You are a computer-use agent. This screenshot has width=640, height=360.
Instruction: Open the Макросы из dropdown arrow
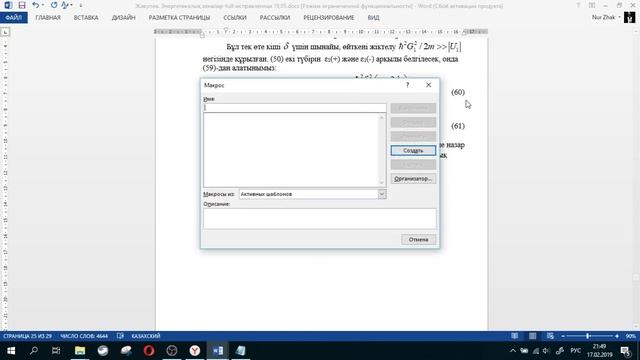tap(382, 194)
